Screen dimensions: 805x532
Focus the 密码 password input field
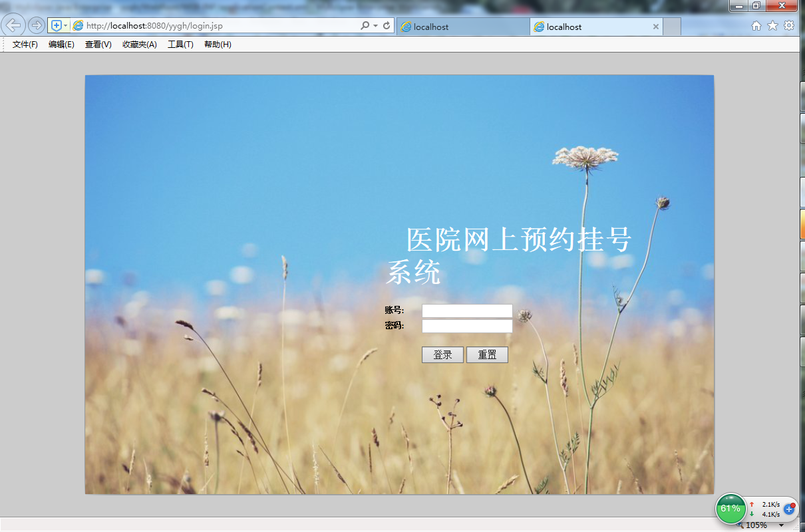pos(467,326)
